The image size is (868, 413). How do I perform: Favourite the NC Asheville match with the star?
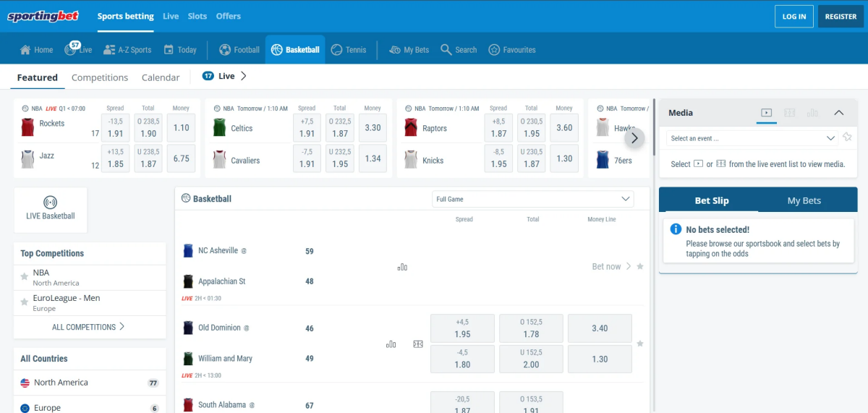click(639, 267)
